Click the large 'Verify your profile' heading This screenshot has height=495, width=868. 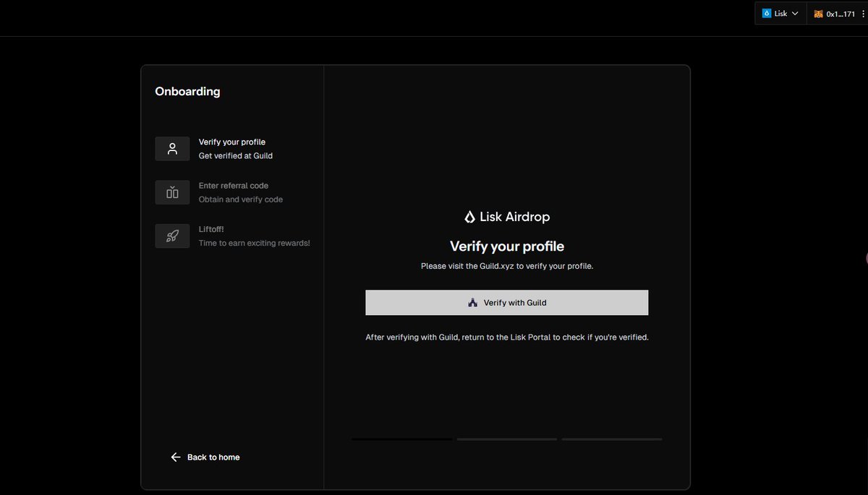tap(506, 246)
